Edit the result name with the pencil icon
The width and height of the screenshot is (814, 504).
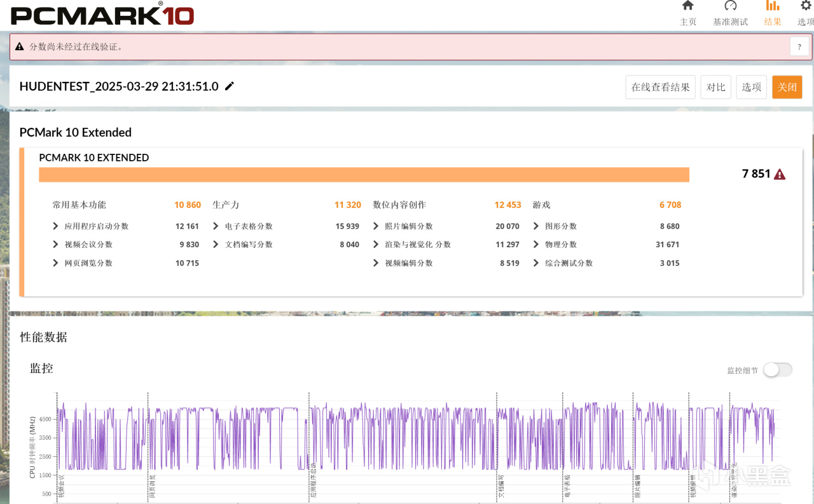(x=230, y=86)
